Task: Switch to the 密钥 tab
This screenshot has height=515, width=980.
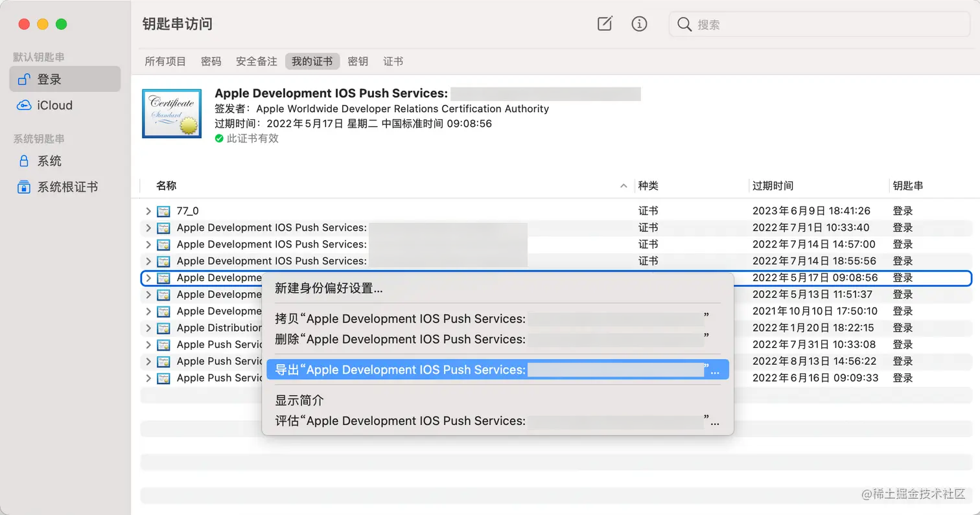Action: tap(358, 62)
